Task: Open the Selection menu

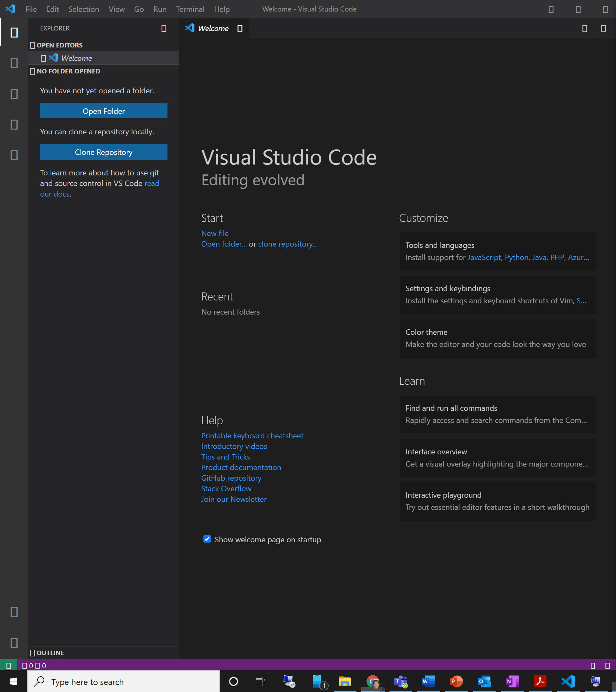Action: pyautogui.click(x=84, y=9)
